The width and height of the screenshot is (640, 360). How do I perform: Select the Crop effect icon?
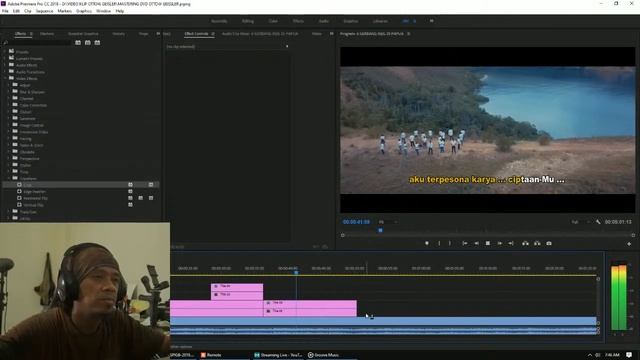point(19,185)
